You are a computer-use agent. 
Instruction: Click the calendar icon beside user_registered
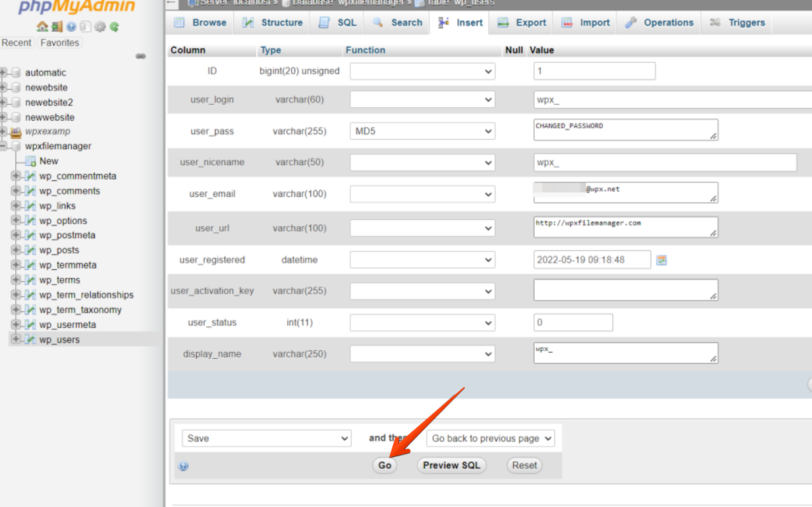661,260
